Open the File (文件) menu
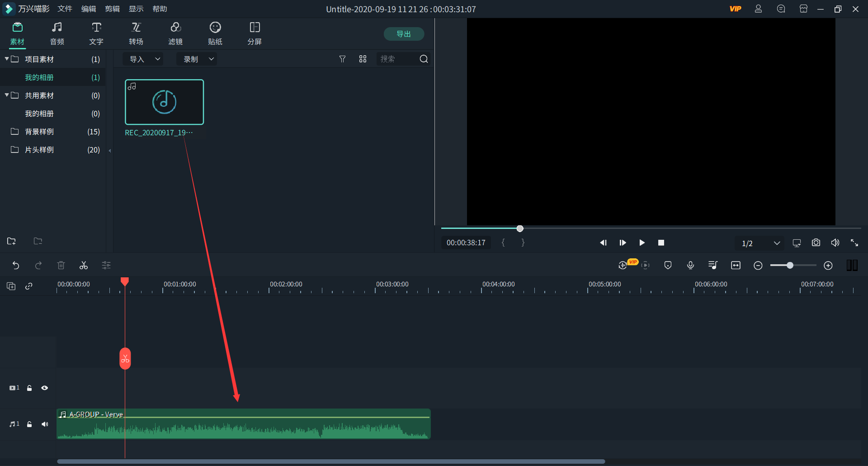868x466 pixels. pos(65,9)
